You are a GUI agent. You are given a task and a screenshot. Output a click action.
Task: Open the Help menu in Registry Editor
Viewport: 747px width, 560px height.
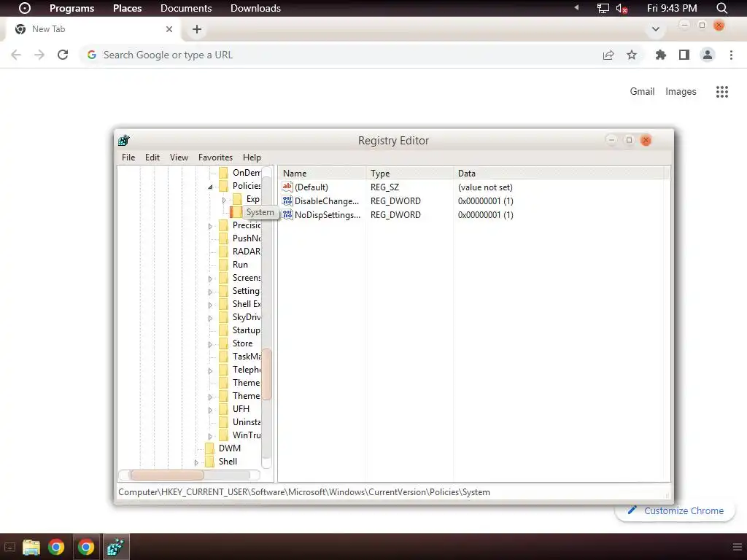252,157
